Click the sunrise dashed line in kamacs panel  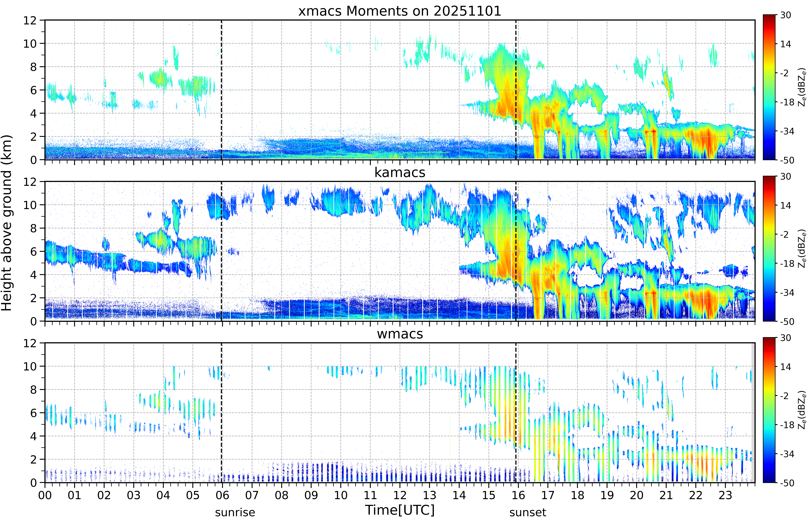coord(221,251)
